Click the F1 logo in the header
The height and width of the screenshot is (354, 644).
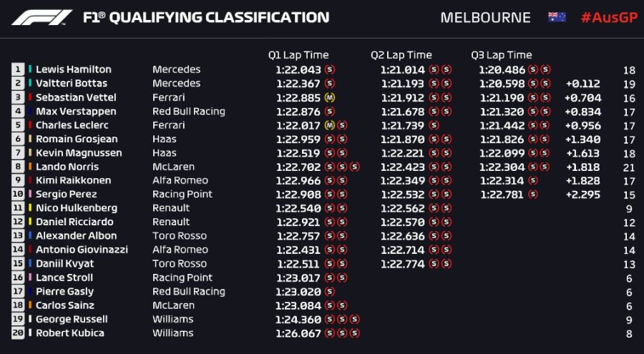click(41, 18)
